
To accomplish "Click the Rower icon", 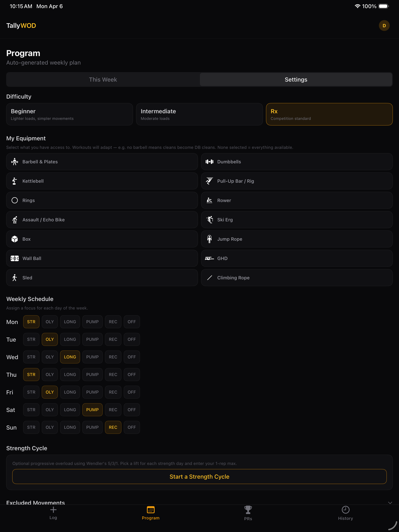I will pos(210,200).
